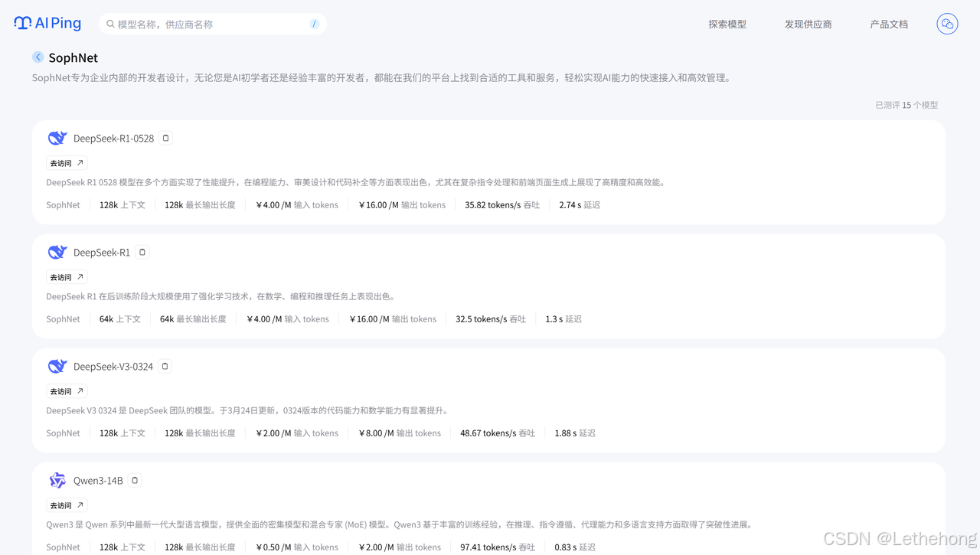This screenshot has height=555, width=980.
Task: Open the 发现供应商 menu item
Action: click(x=808, y=24)
